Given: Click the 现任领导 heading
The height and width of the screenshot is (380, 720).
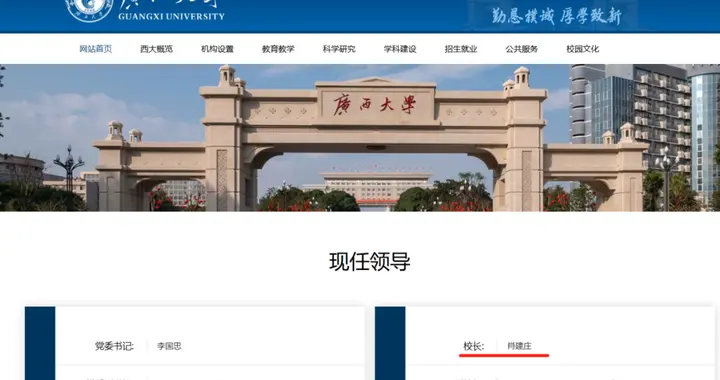Looking at the screenshot, I should [370, 262].
